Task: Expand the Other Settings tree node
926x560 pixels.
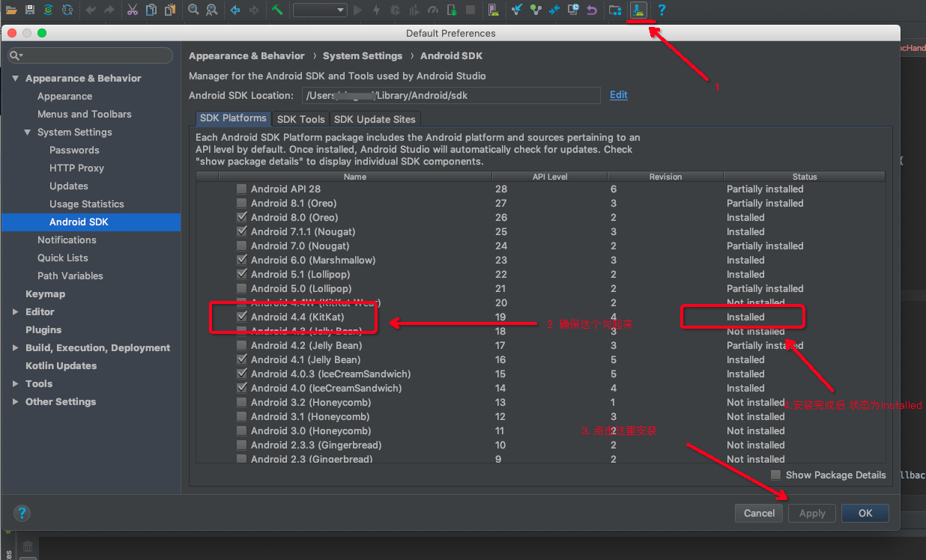Action: click(15, 402)
